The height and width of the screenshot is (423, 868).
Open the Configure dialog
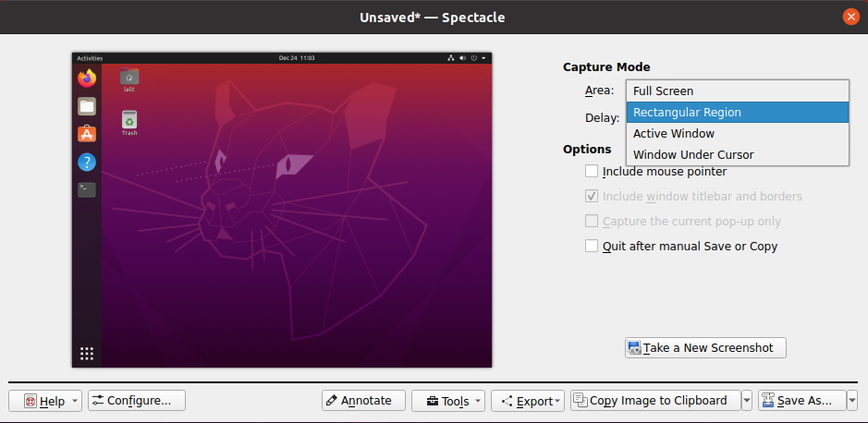click(x=137, y=400)
